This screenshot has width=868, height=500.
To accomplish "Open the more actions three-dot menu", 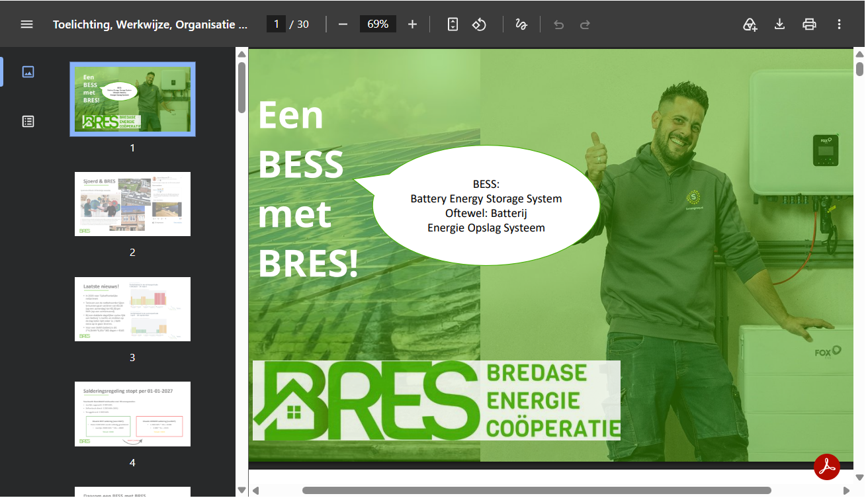I will (839, 24).
